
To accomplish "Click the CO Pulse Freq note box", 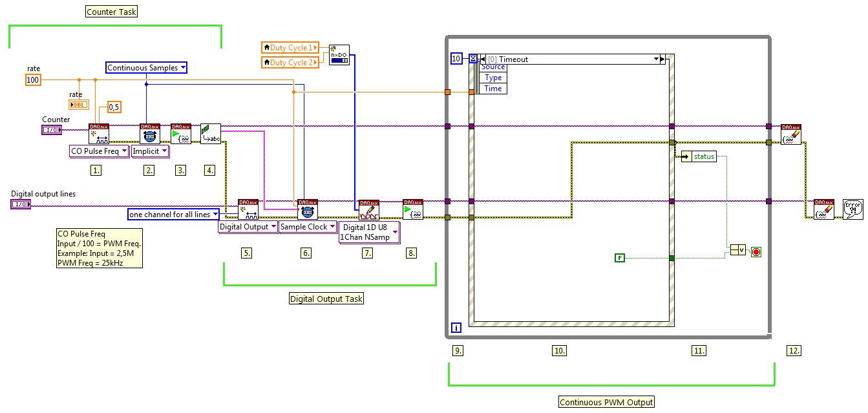I will pos(100,248).
